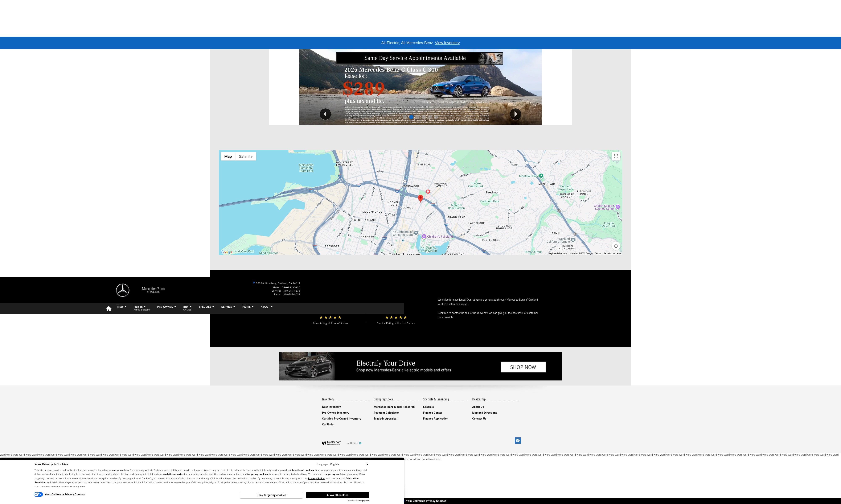Click service phone number 510-287-8535
The image size is (841, 504).
pos(292,291)
